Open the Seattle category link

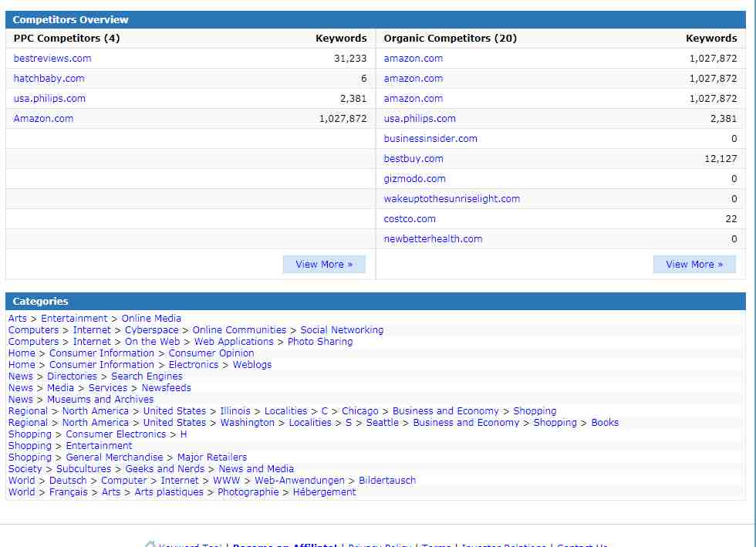[x=383, y=423]
